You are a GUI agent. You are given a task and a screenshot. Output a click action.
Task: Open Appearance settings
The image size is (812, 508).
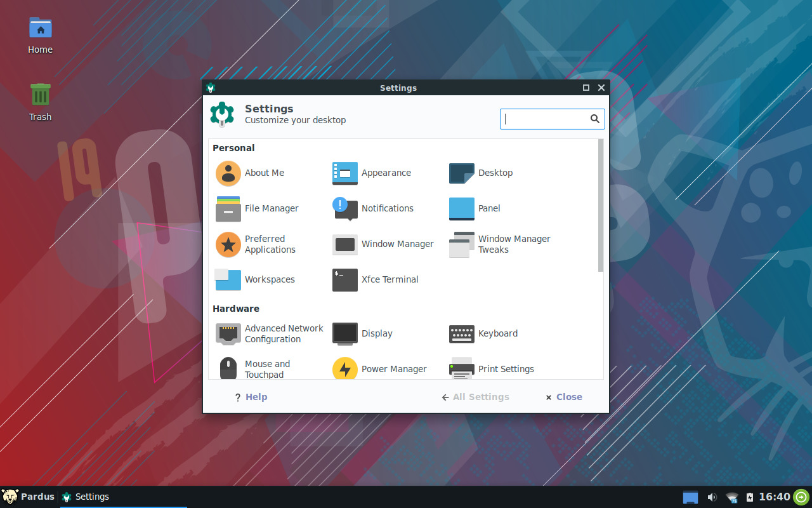386,173
